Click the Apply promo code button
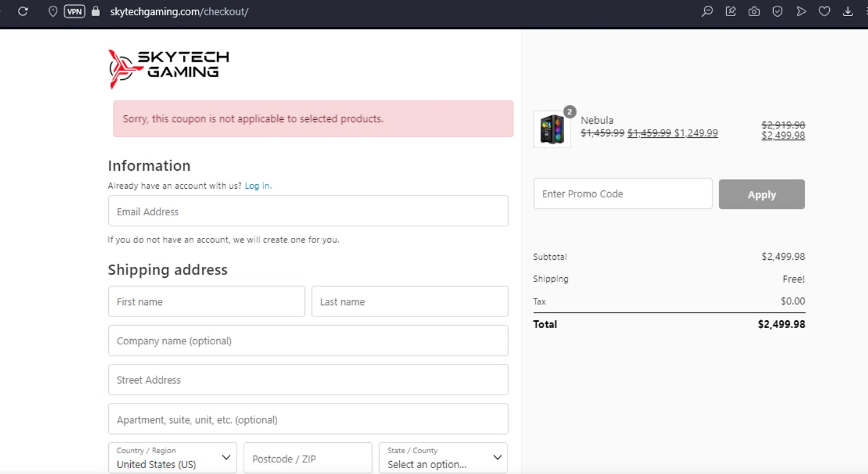Screen dimensions: 868x474 (762, 194)
